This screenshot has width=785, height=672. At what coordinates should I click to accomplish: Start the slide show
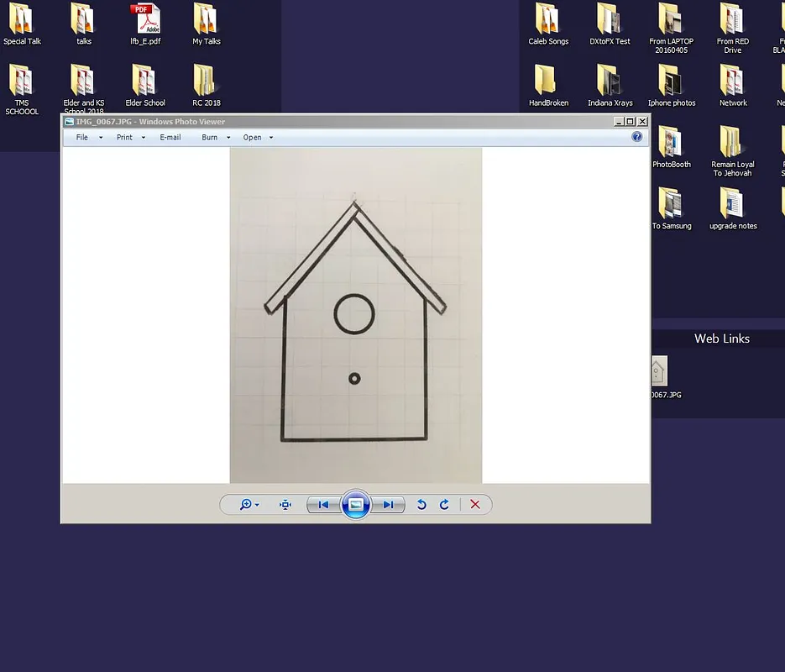click(356, 504)
